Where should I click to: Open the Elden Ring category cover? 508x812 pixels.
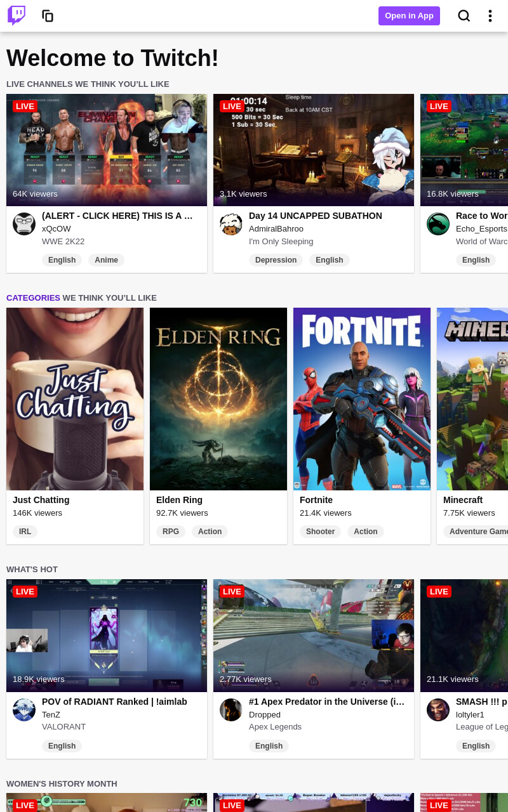218,399
